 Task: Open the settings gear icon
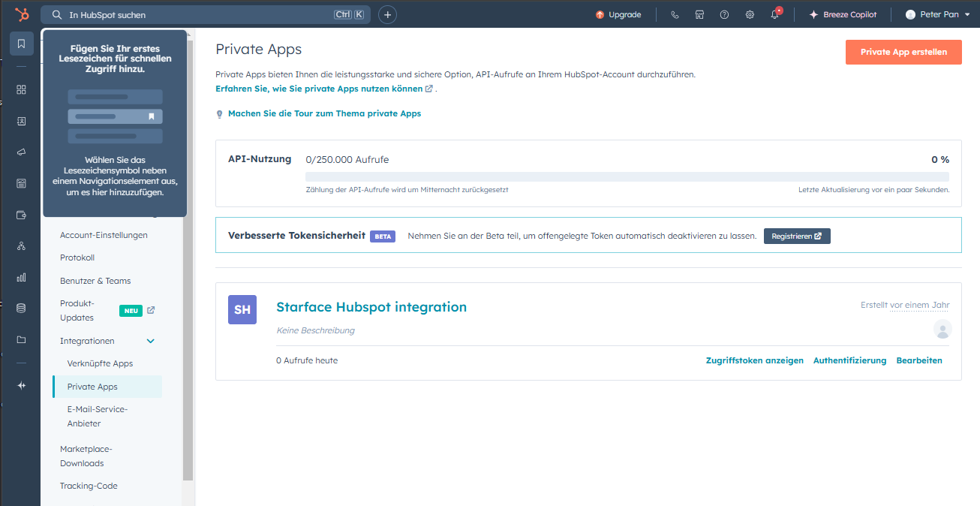[x=750, y=14]
